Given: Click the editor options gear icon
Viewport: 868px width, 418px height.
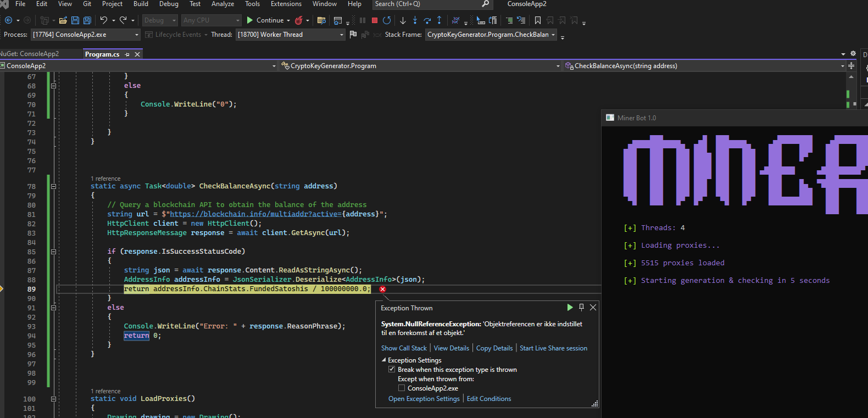Looking at the screenshot, I should (853, 54).
